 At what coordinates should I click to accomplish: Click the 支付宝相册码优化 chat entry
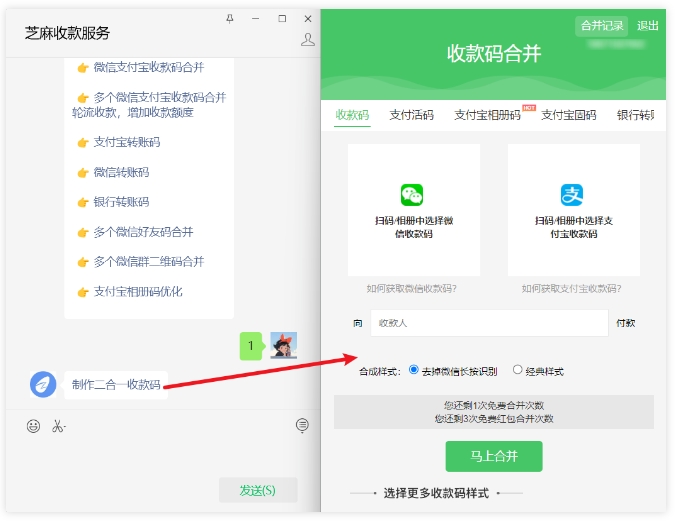tap(138, 292)
